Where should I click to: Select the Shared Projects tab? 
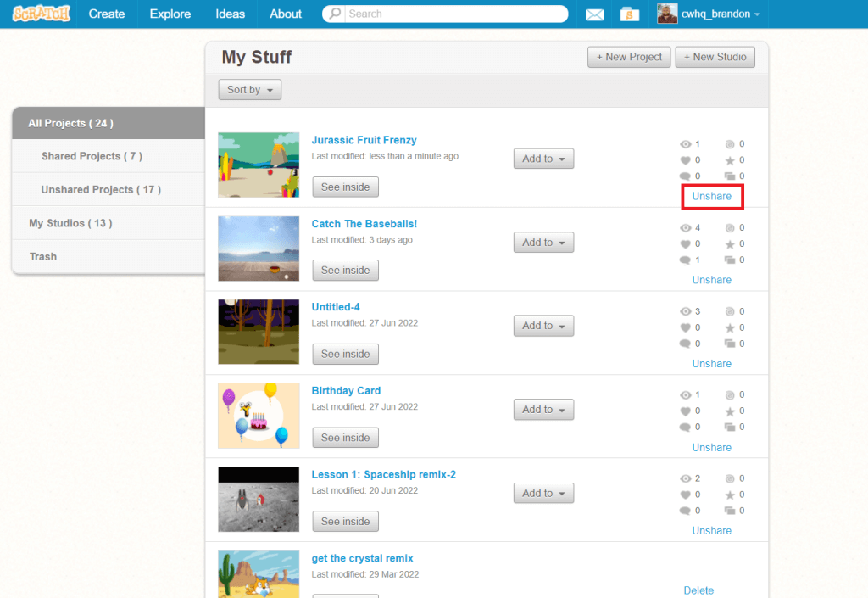click(92, 156)
